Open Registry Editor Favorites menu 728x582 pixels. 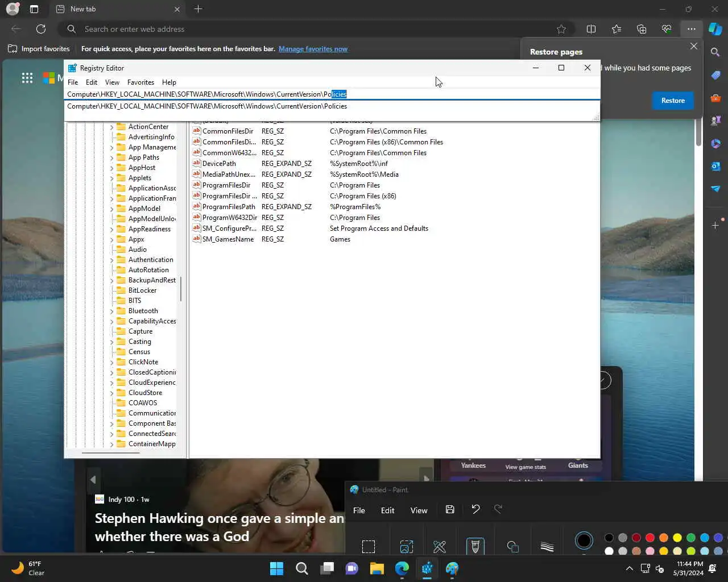(x=140, y=82)
